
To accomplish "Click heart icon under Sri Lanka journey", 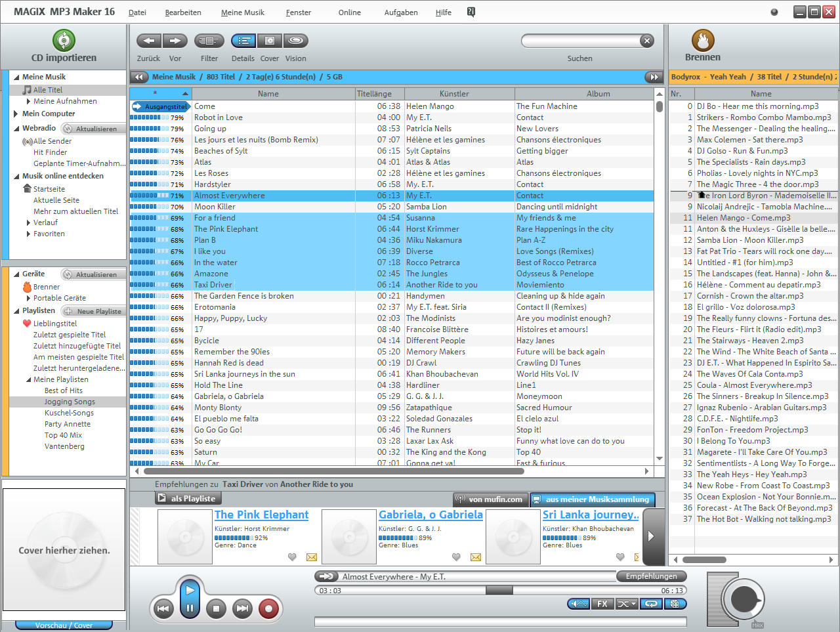I will coord(620,557).
